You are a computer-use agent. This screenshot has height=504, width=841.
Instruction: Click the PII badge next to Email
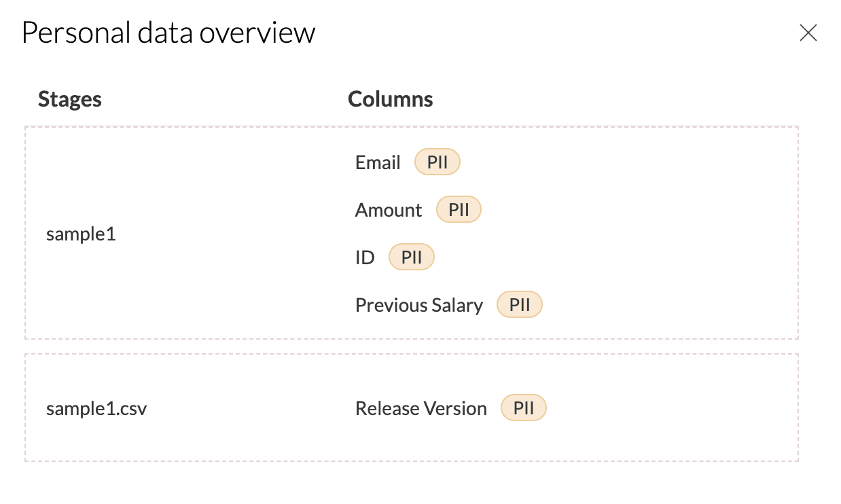click(x=437, y=163)
